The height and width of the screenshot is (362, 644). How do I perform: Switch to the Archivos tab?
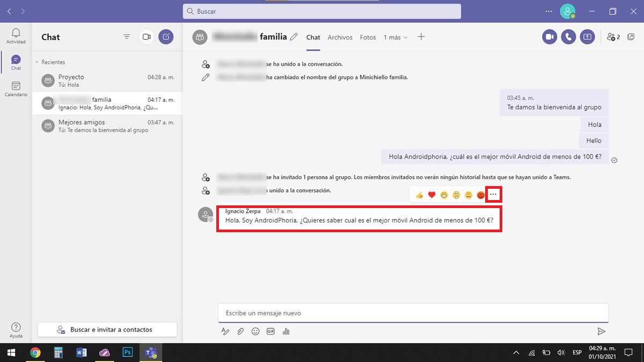click(x=340, y=38)
